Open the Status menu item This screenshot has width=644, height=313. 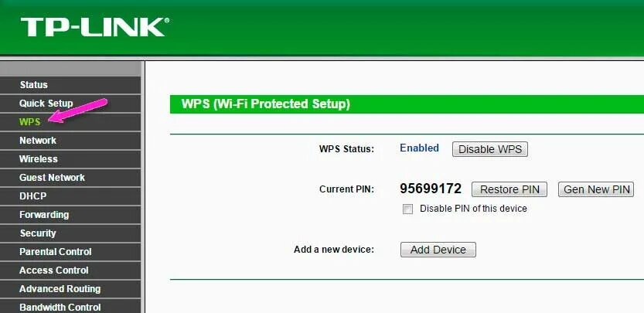[70, 85]
